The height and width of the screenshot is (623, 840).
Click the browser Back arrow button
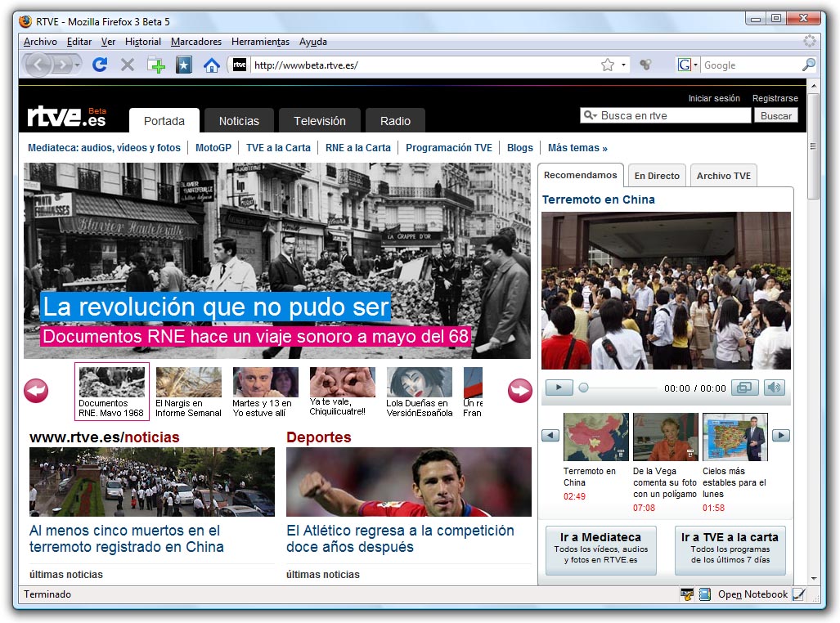(x=37, y=65)
